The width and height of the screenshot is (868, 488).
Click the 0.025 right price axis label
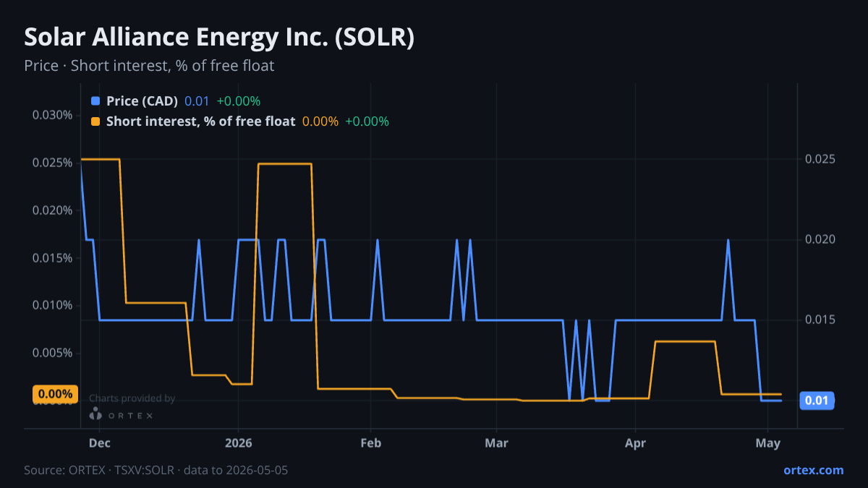point(820,159)
